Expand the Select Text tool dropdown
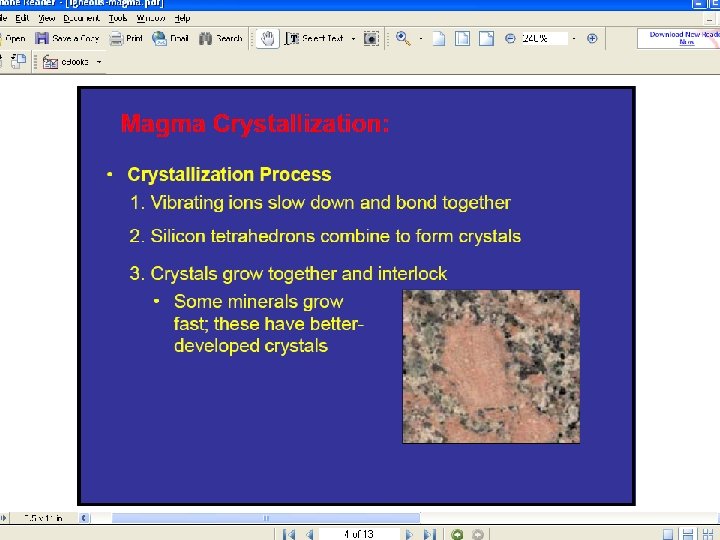The height and width of the screenshot is (540, 720). (x=353, y=39)
